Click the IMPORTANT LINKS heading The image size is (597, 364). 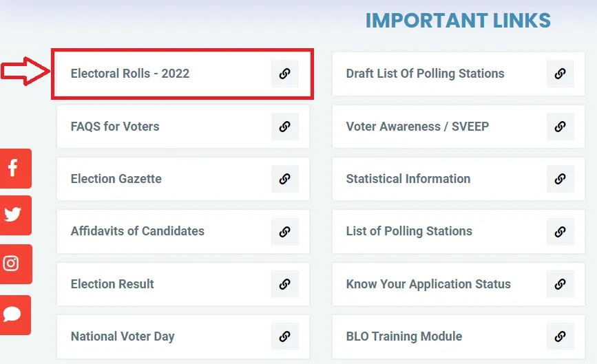point(458,21)
